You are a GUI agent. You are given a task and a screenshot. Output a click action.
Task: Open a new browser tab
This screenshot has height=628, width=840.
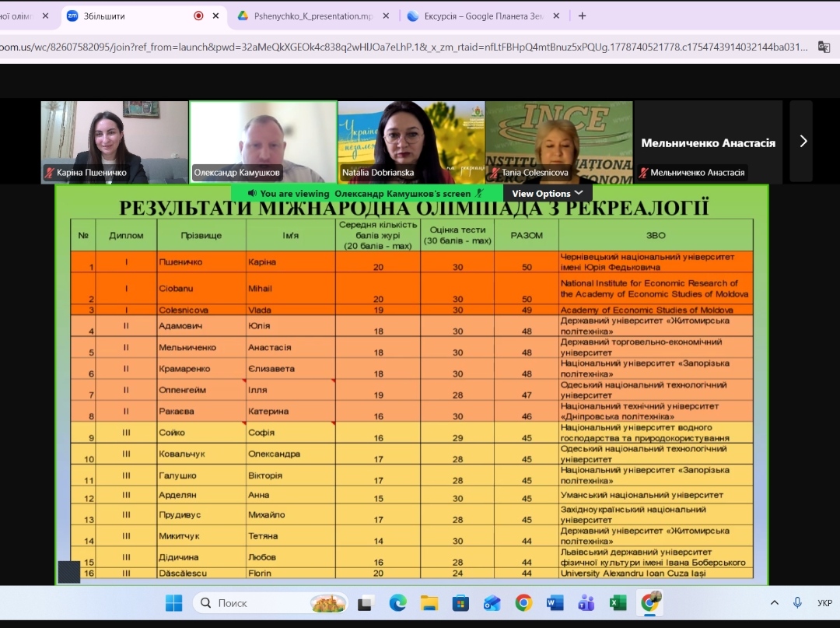(583, 16)
